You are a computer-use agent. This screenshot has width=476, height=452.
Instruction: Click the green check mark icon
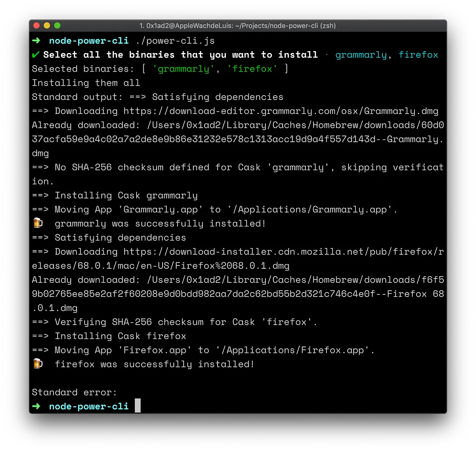tap(35, 55)
